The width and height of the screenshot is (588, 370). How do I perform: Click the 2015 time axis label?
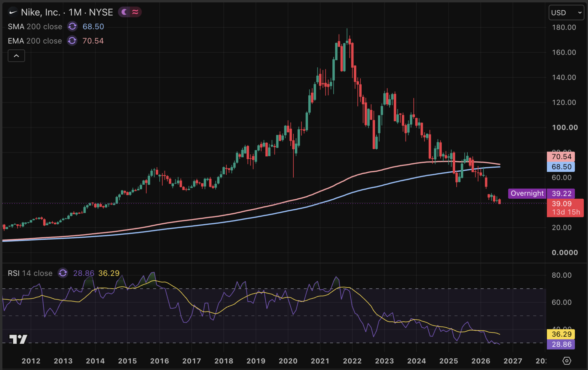(127, 361)
